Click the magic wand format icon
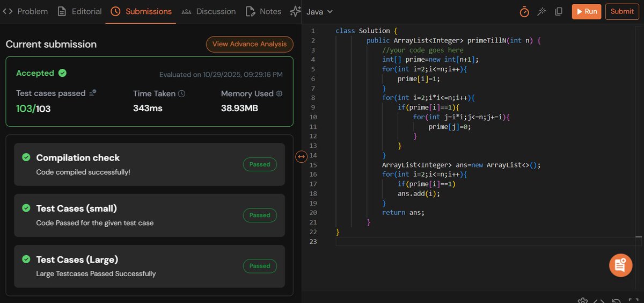This screenshot has height=303, width=644. coord(541,11)
